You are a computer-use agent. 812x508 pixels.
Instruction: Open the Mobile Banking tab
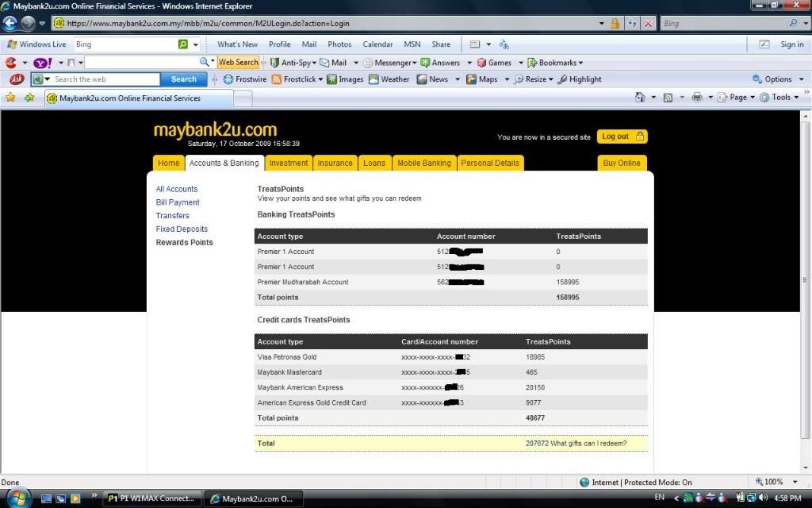click(424, 163)
